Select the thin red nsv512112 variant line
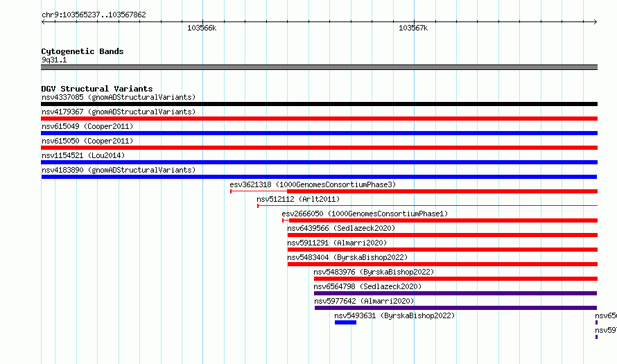The height and width of the screenshot is (364, 617). click(x=427, y=205)
